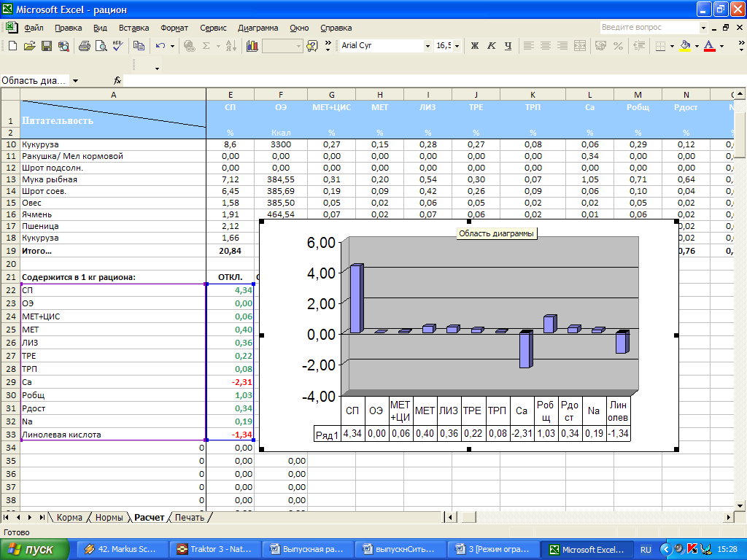
Task: Open the Диаграмма menu
Action: (x=258, y=28)
